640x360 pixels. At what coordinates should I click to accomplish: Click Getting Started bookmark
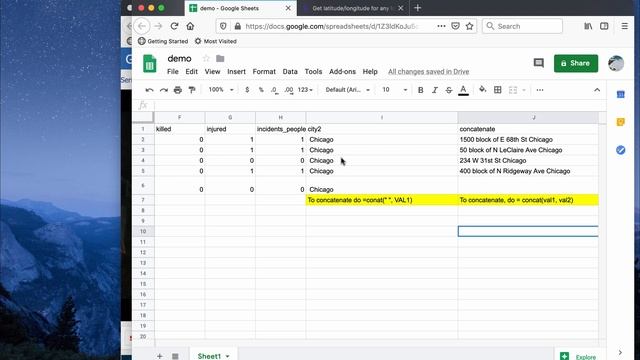pyautogui.click(x=163, y=41)
